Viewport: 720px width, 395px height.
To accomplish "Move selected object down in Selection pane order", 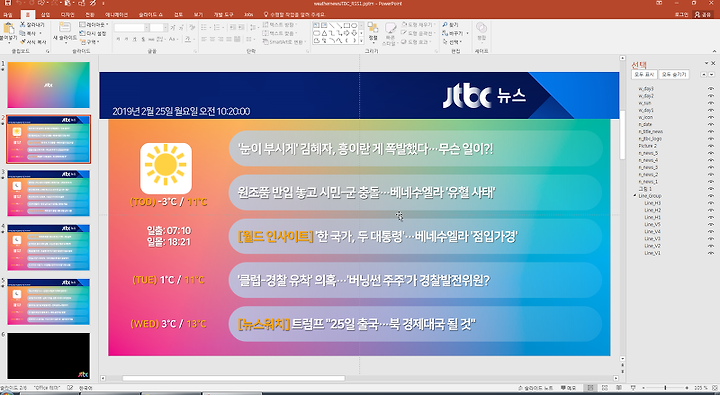I will tap(711, 74).
